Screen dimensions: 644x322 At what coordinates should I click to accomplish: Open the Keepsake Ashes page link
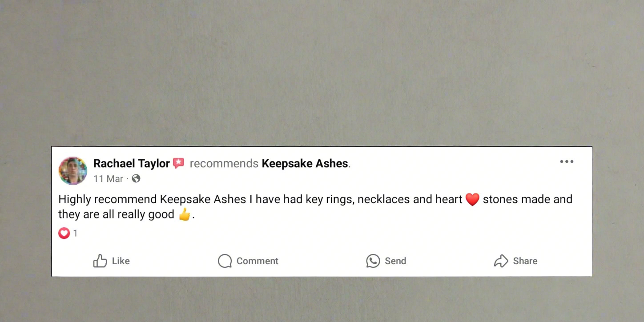pos(305,164)
